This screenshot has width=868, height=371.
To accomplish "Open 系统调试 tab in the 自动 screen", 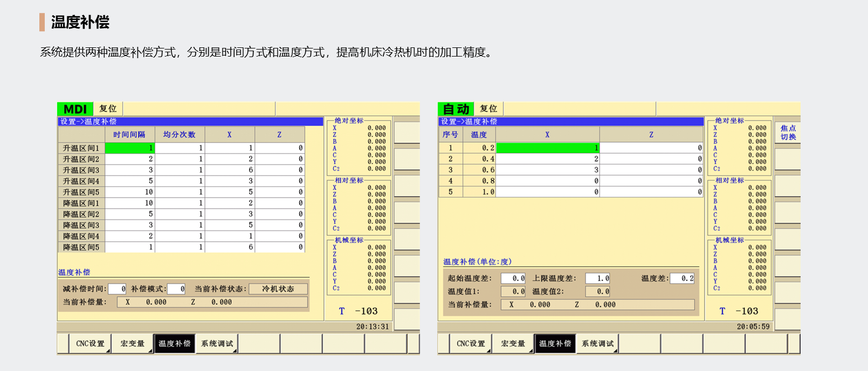I will coord(597,344).
